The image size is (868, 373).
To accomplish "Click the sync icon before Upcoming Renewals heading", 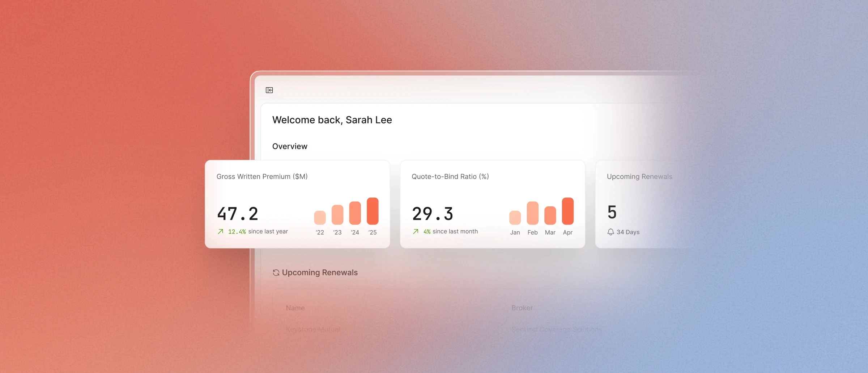I will coord(276,272).
